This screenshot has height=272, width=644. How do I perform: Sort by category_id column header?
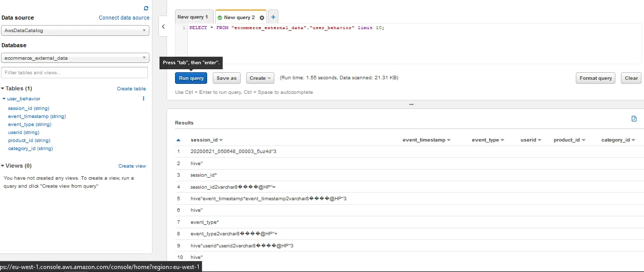[x=618, y=140]
